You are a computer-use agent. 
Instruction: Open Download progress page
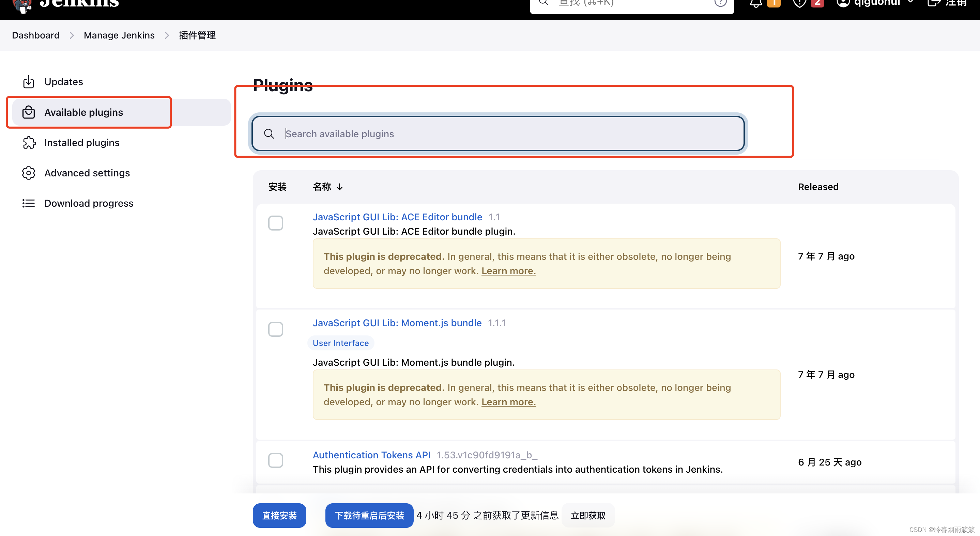pyautogui.click(x=121, y=203)
